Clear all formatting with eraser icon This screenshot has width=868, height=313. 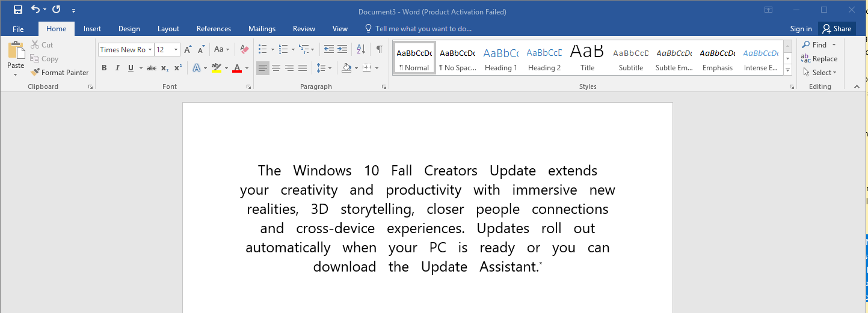point(244,50)
